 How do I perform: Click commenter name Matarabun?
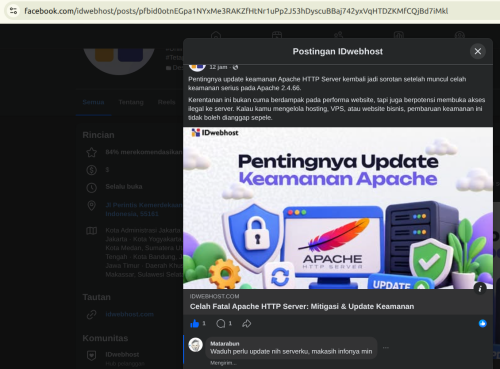pyautogui.click(x=225, y=343)
